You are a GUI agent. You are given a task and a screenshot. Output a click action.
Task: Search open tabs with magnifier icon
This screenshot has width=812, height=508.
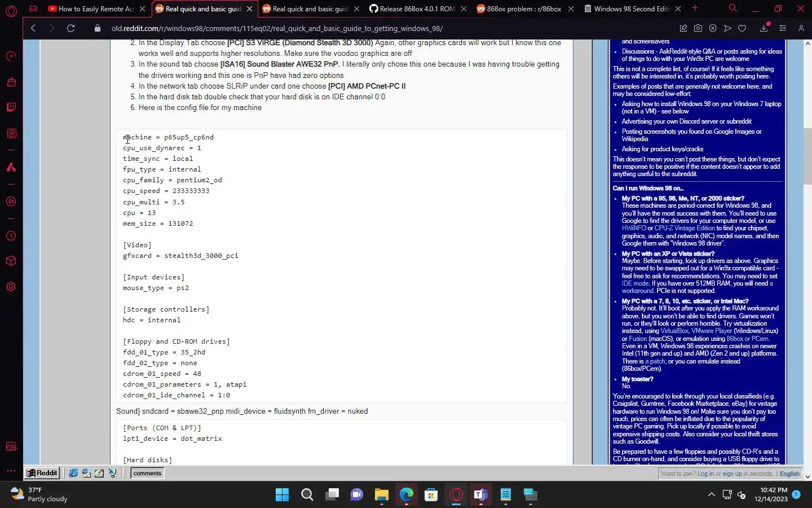(732, 8)
